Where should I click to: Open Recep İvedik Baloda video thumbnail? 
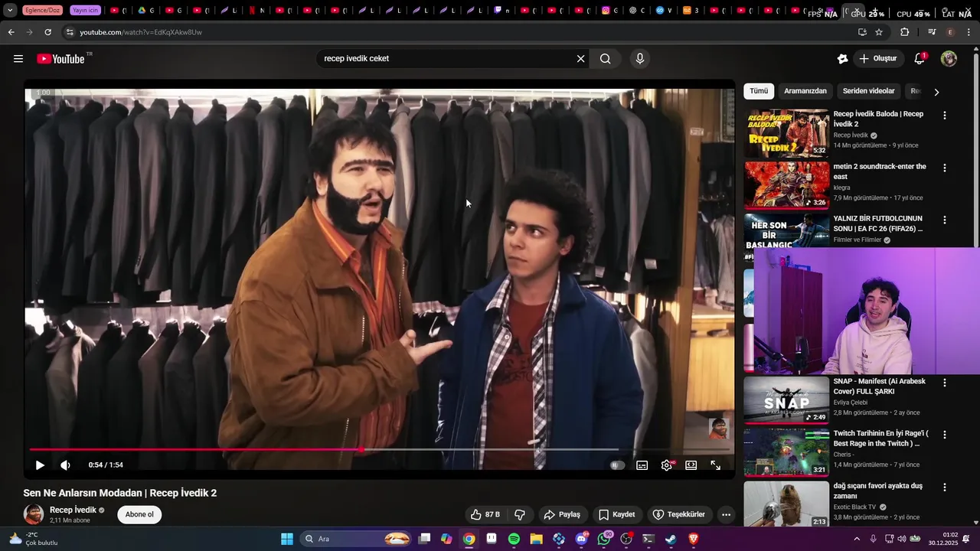(x=786, y=133)
